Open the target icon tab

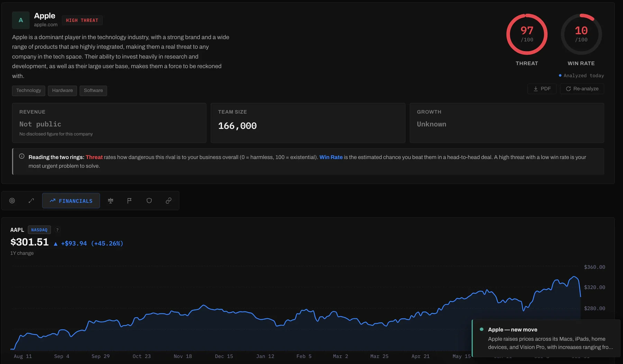(x=12, y=201)
